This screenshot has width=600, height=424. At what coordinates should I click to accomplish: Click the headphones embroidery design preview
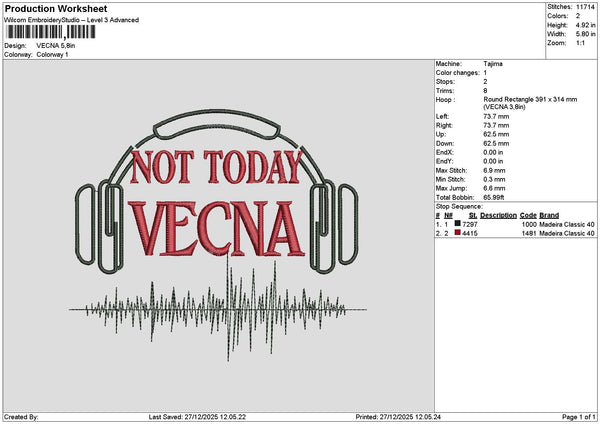217,191
